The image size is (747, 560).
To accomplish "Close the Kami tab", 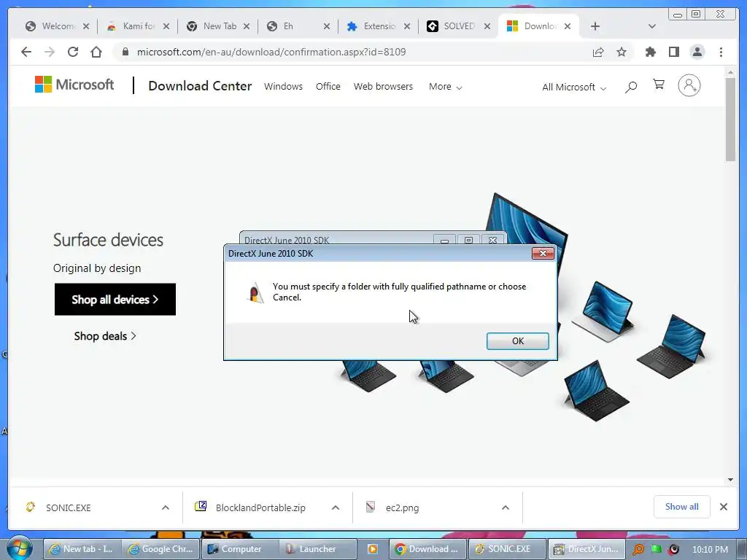I will coord(166,26).
